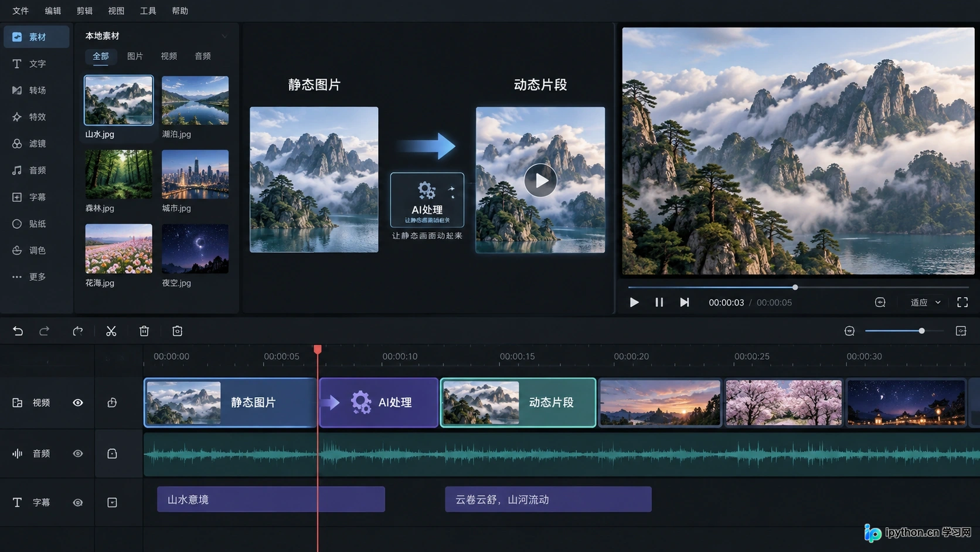Skip to next frame in preview
This screenshot has height=552, width=980.
[x=684, y=302]
